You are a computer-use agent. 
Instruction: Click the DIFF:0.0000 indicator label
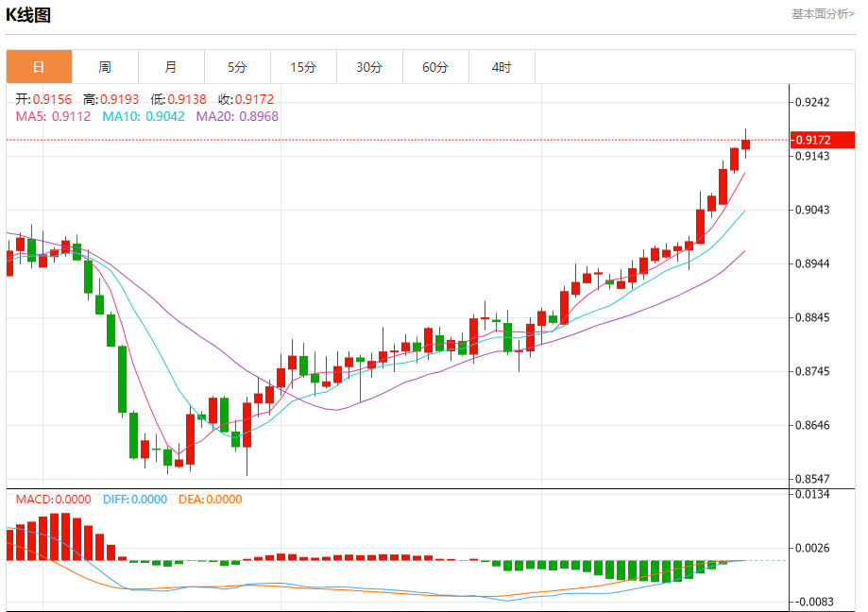pyautogui.click(x=135, y=499)
